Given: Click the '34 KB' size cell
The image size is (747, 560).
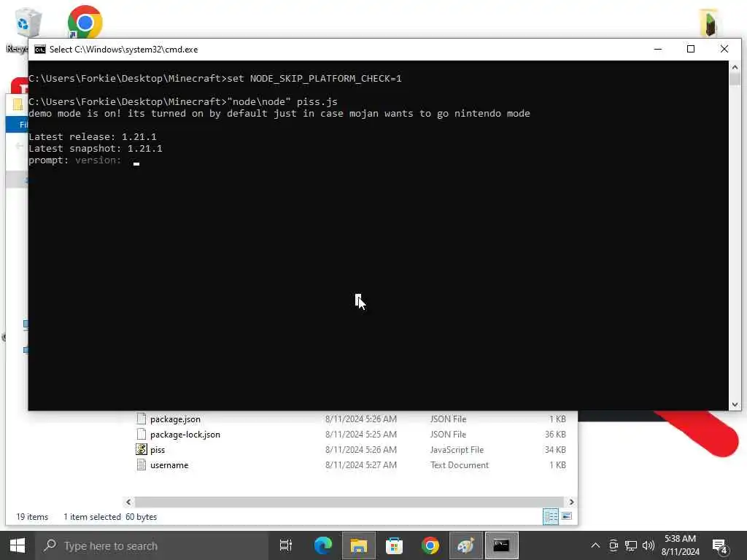Looking at the screenshot, I should pyautogui.click(x=555, y=450).
